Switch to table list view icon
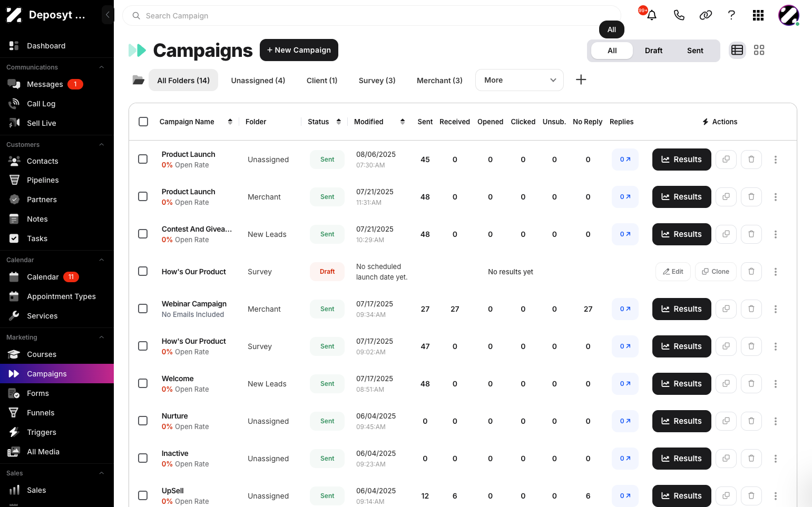 [x=737, y=50]
